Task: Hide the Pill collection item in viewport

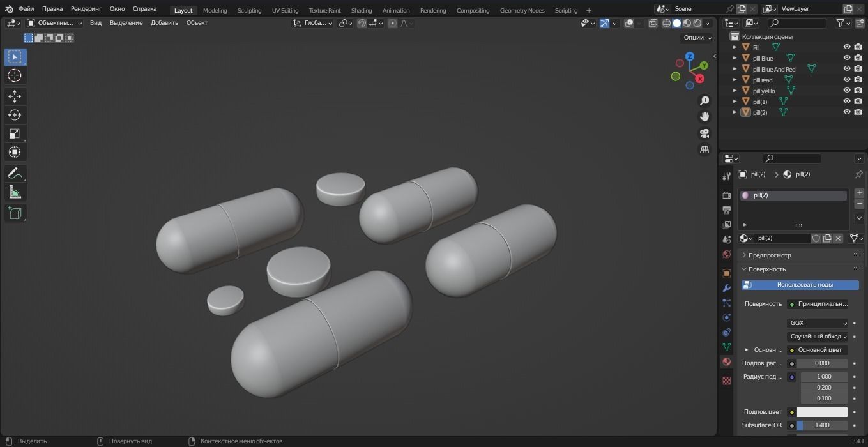Action: pos(847,47)
